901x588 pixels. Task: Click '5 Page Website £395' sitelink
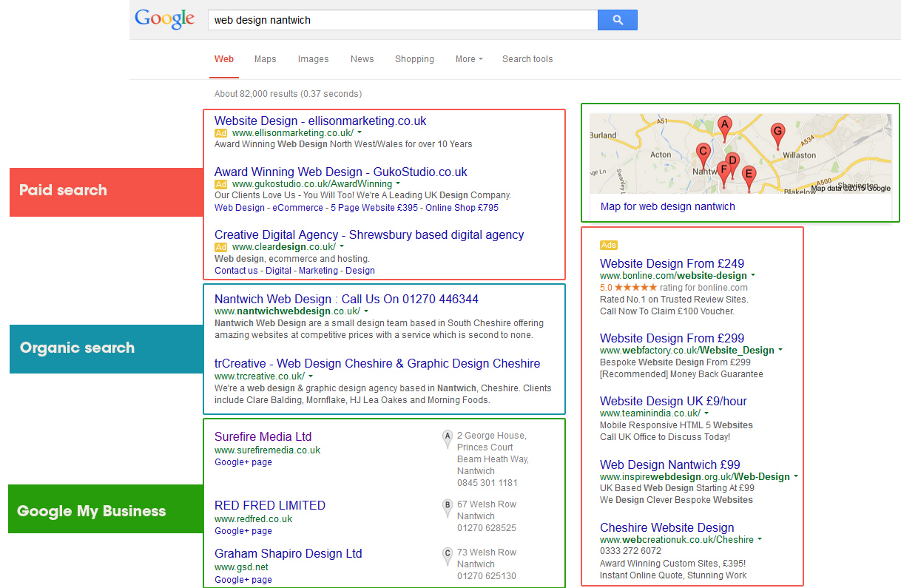pyautogui.click(x=375, y=208)
